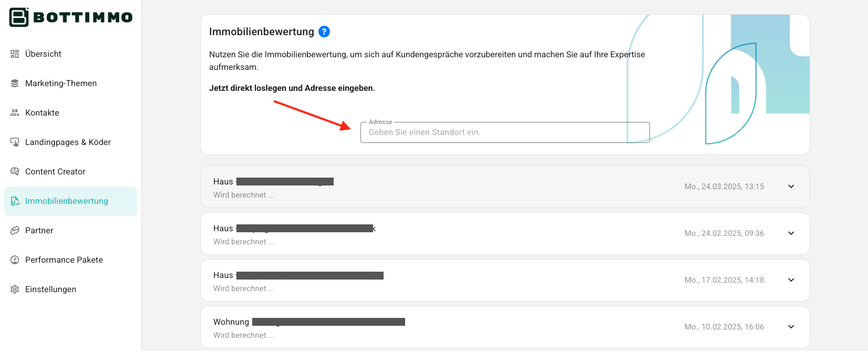Open help icon next to Immobilienbewertung heading

pyautogui.click(x=324, y=32)
